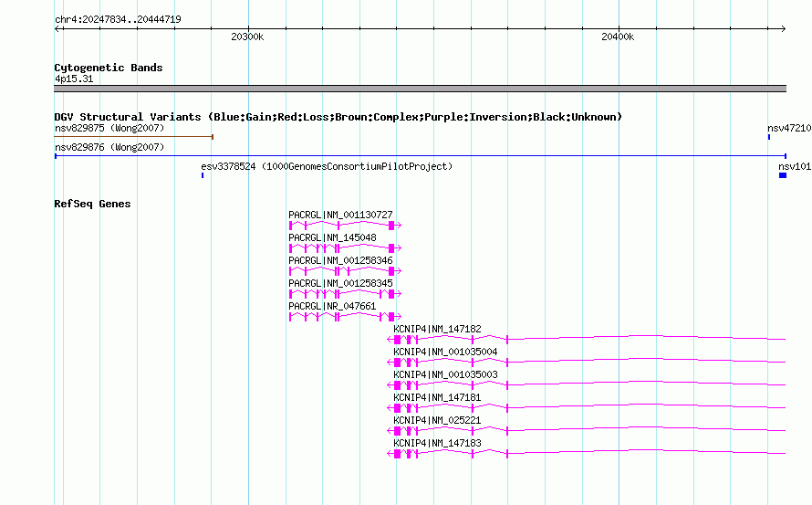The width and height of the screenshot is (812, 505).
Task: Select the DGV Structural Variants track title
Action: pos(338,117)
